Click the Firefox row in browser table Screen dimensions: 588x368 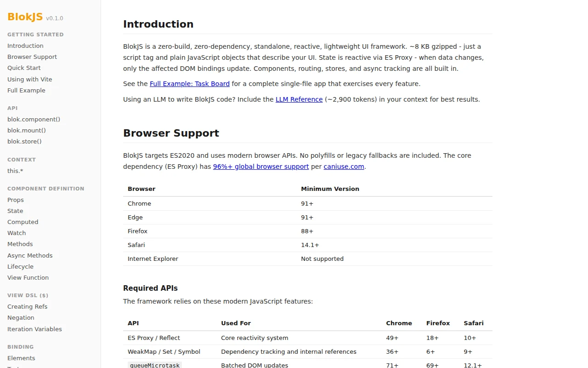[x=308, y=231]
